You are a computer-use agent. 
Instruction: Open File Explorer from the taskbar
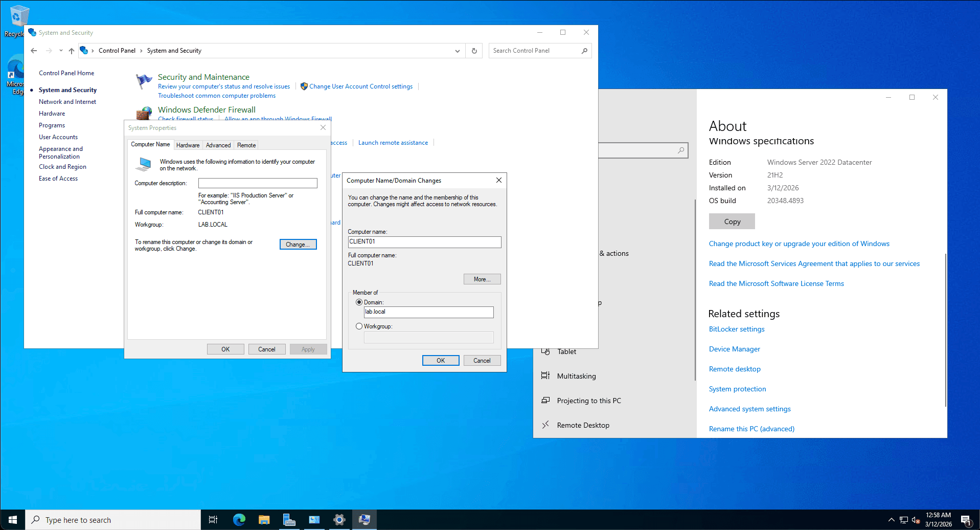[264, 520]
